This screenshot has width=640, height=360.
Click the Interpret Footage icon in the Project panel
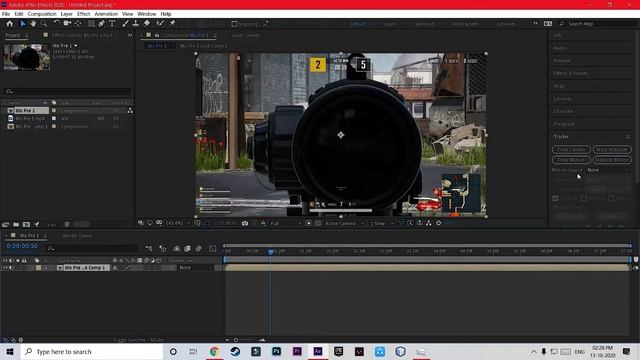click(x=6, y=224)
